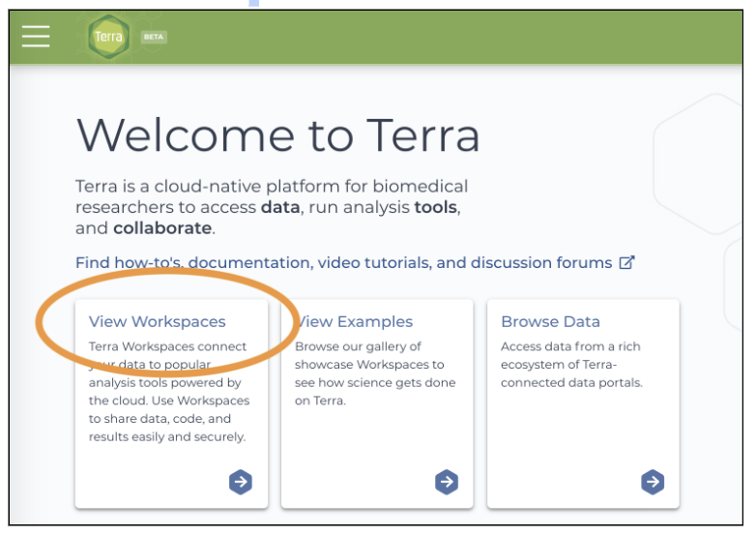Open the hamburger navigation menu
Viewport: 756px width, 536px height.
[x=36, y=36]
